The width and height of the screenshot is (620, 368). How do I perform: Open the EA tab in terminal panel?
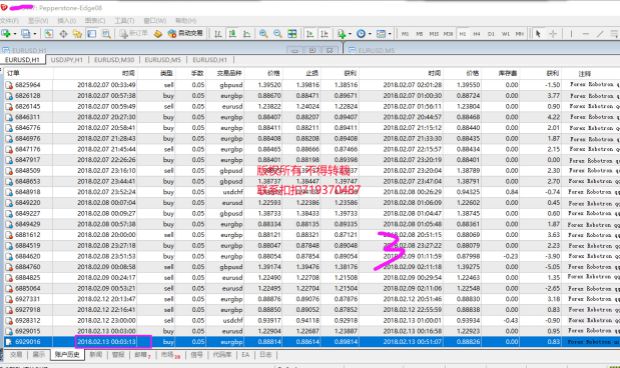pos(245,355)
